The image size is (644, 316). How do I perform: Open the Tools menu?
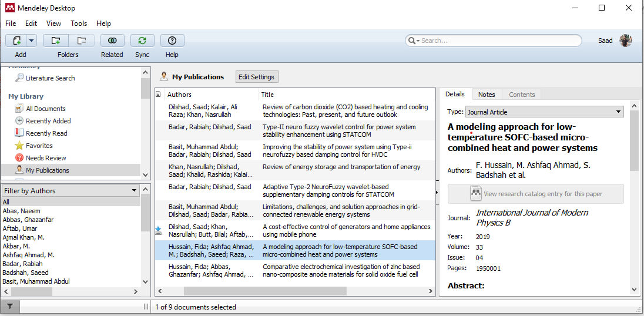tap(79, 23)
